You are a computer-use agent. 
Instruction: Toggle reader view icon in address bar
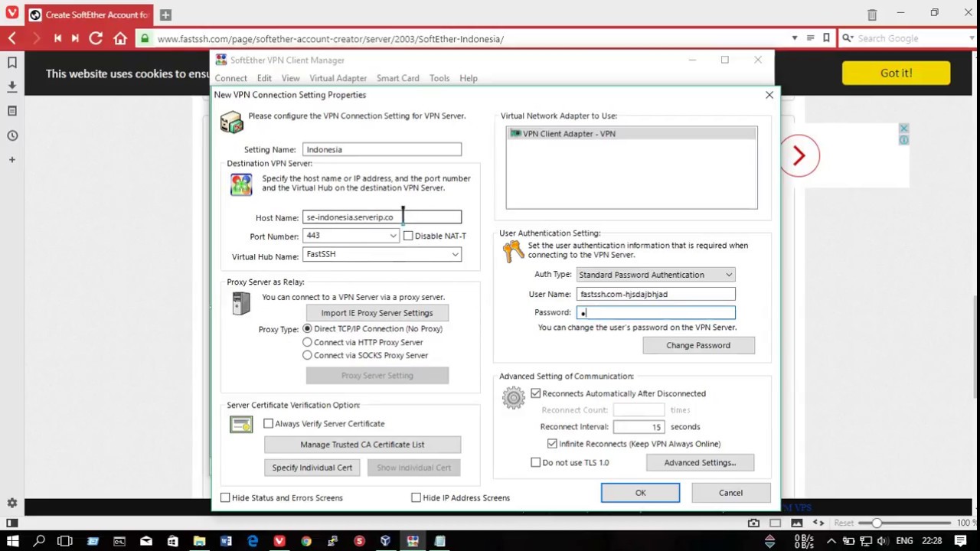(810, 38)
